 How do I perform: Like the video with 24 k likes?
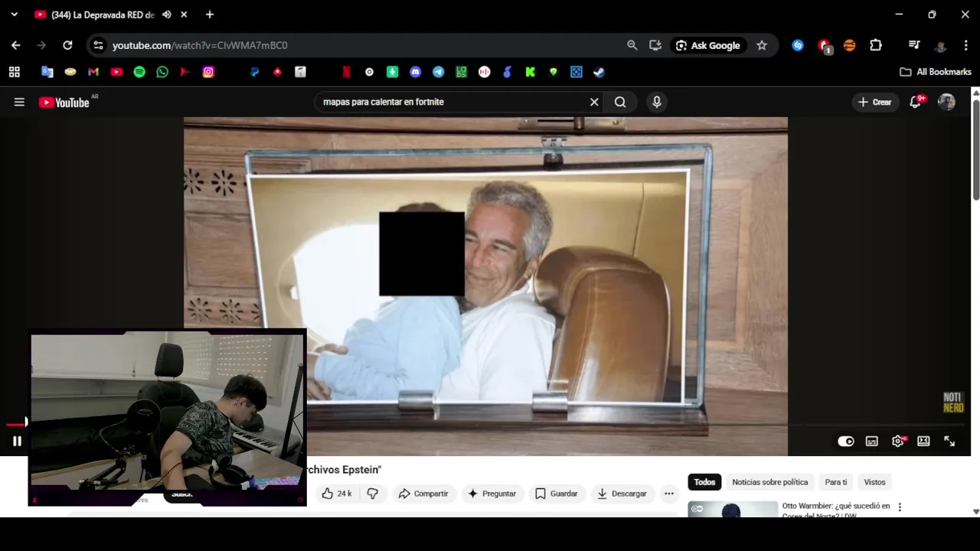pyautogui.click(x=337, y=494)
